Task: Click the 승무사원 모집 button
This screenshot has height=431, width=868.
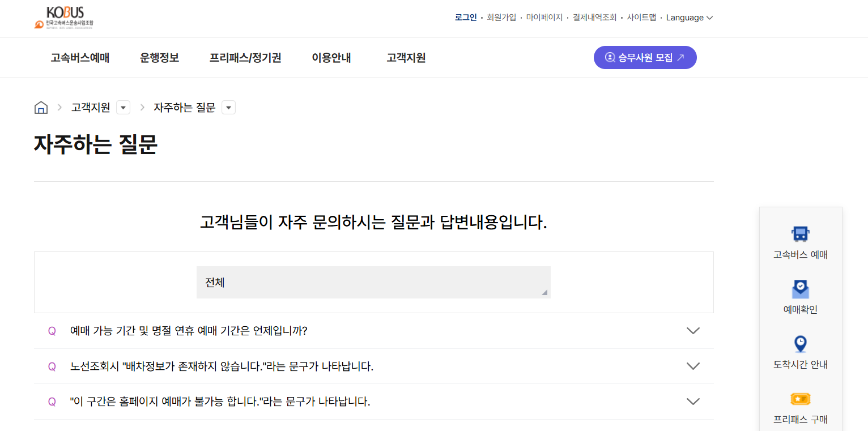Action: (x=645, y=57)
